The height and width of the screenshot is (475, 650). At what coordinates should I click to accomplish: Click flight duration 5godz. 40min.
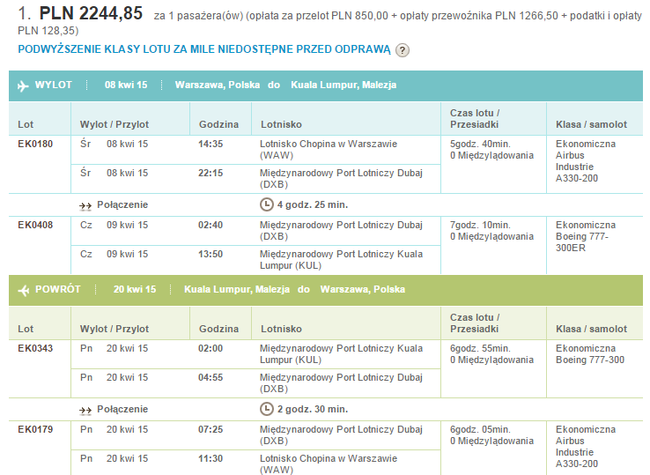tap(480, 144)
